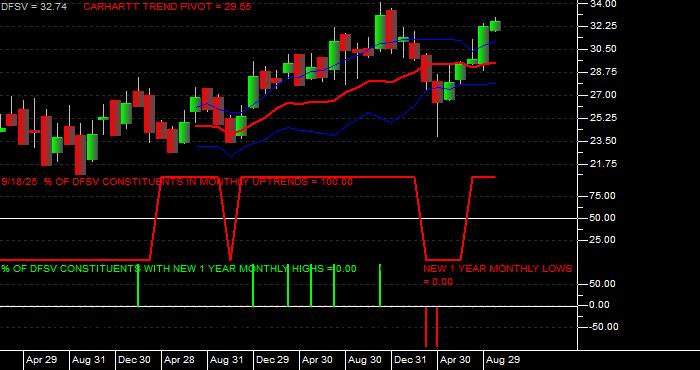Select the 23.50 price axis value
Viewport: 700px width, 370px height.
coord(603,141)
